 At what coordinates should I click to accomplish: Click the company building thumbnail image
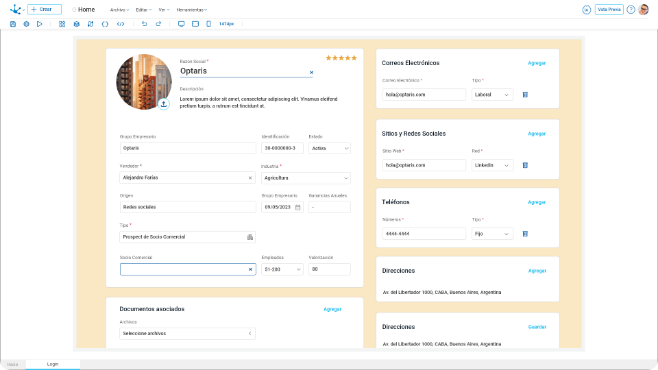pyautogui.click(x=144, y=82)
